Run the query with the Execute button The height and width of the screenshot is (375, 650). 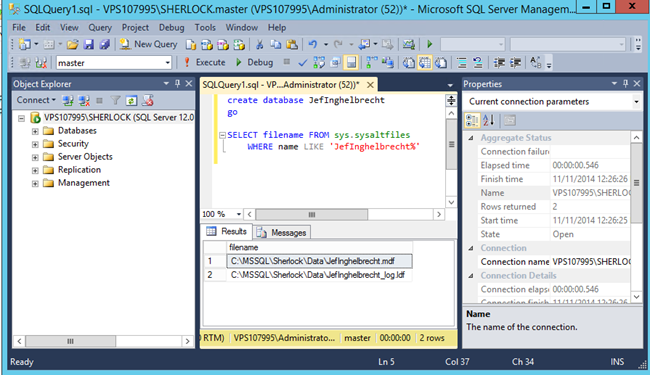tap(205, 63)
